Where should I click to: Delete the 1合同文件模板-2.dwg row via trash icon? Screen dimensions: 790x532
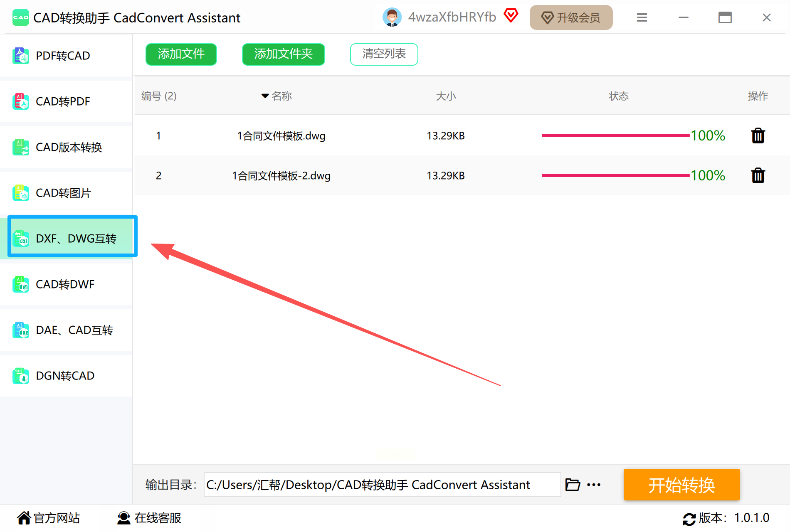click(758, 175)
